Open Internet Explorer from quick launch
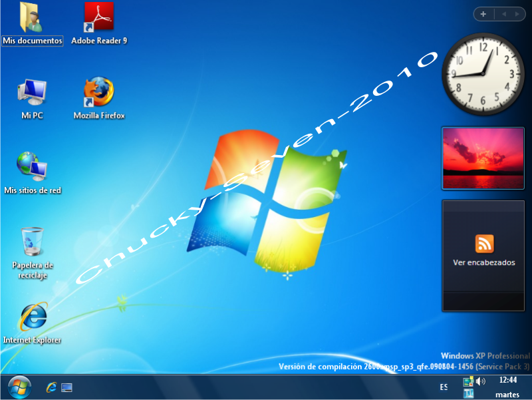The image size is (532, 400). click(51, 387)
